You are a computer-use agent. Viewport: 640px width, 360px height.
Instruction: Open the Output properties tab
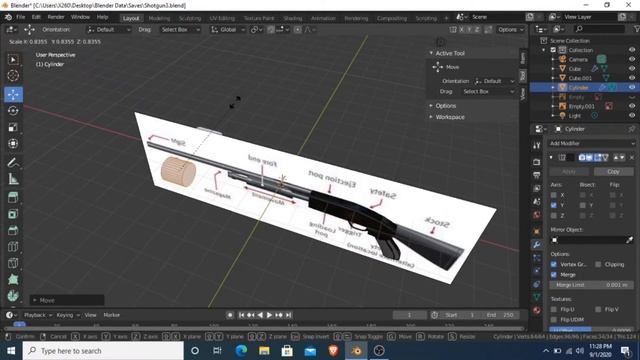tap(537, 175)
